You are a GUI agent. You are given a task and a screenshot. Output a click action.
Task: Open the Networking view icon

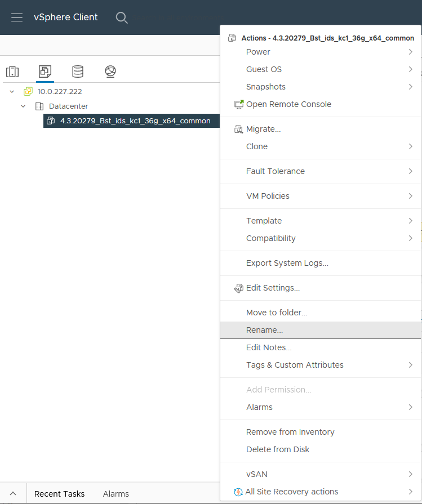pyautogui.click(x=110, y=72)
